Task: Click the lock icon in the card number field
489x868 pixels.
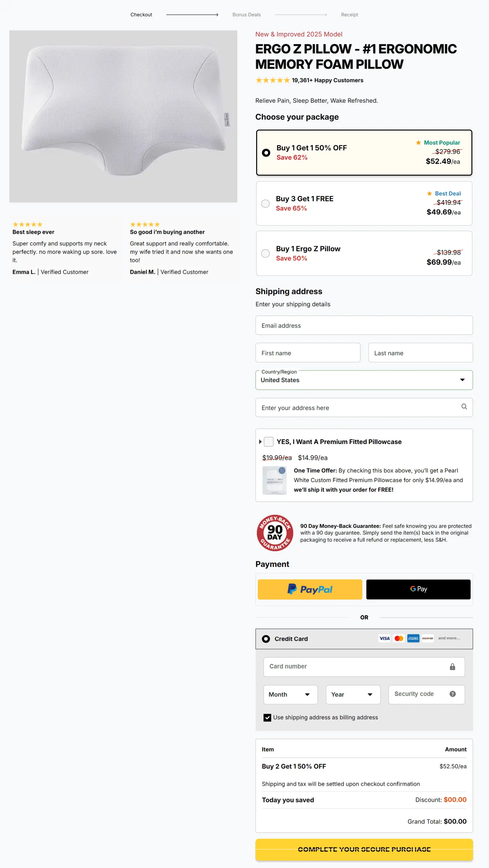Action: coord(452,666)
